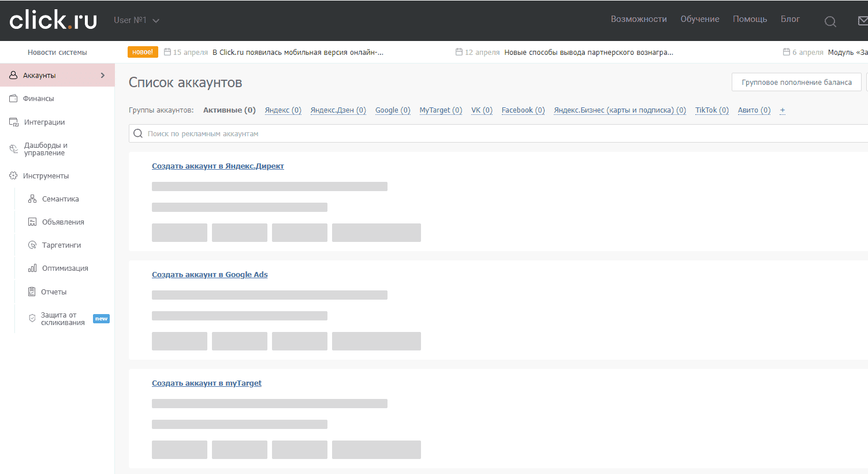Screen dimensions: 868x474
Task: Filter by Яндекс.Бизнес (карты и подписка) group
Action: (620, 110)
